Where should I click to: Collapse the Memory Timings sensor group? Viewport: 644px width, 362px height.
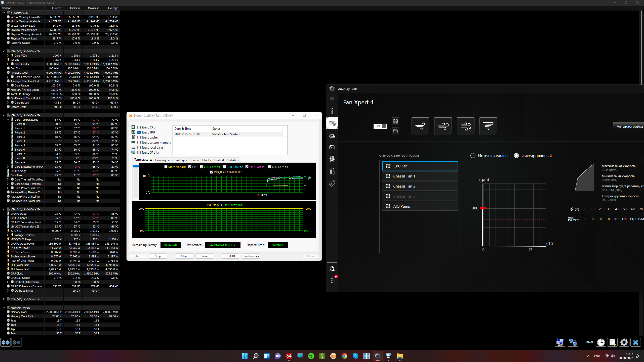pos(4,308)
